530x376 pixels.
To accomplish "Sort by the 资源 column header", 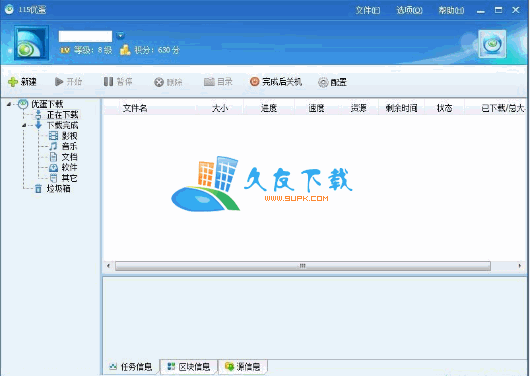I will (358, 108).
